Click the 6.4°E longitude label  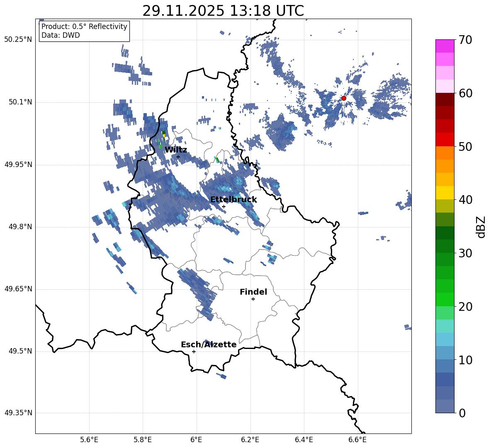tap(304, 440)
